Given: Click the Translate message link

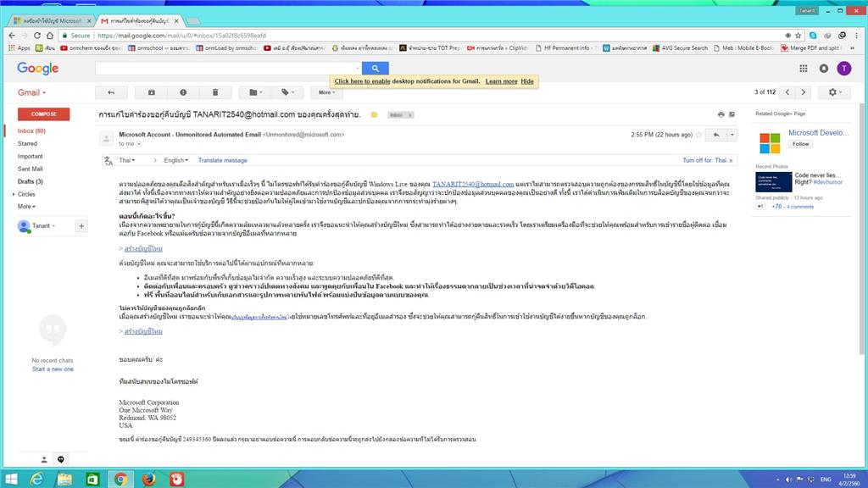Looking at the screenshot, I should coord(223,160).
